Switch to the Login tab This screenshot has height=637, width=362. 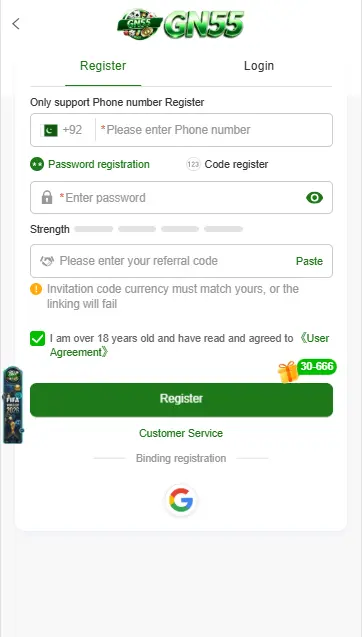point(259,66)
